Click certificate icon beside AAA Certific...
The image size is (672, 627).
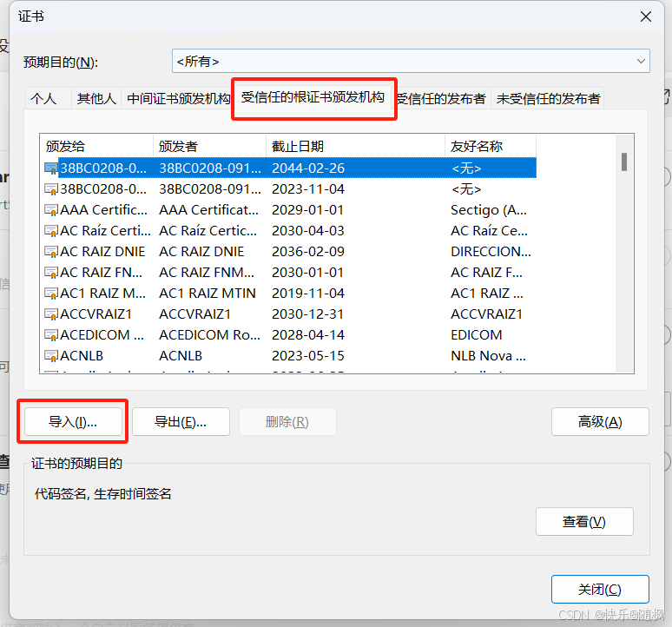51,210
